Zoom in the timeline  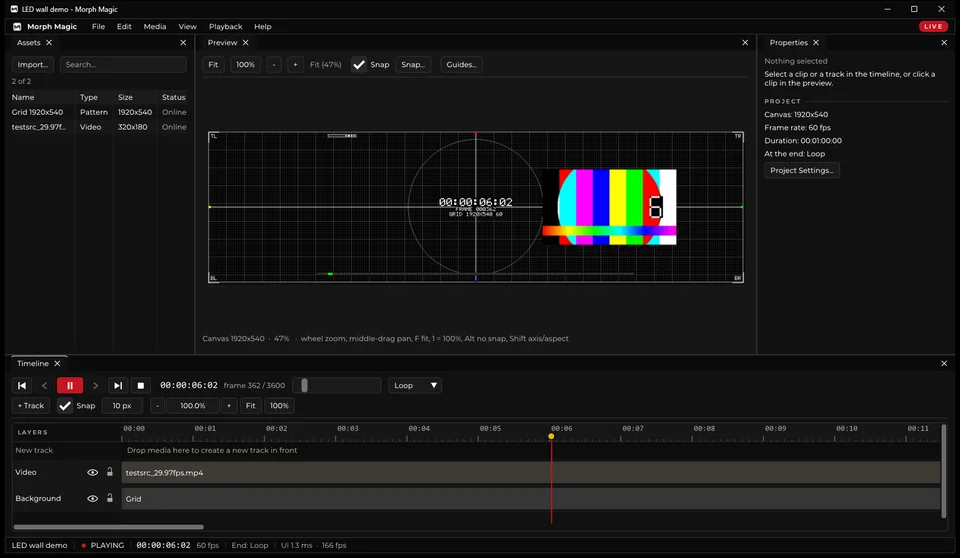229,405
